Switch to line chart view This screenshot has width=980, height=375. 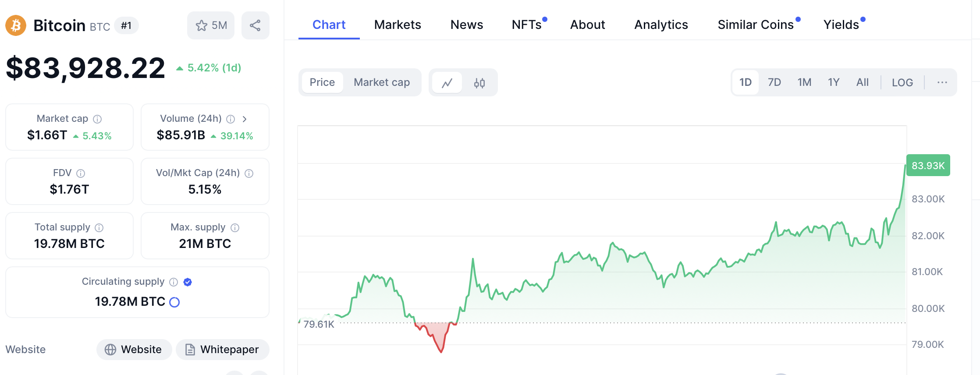[x=447, y=82]
